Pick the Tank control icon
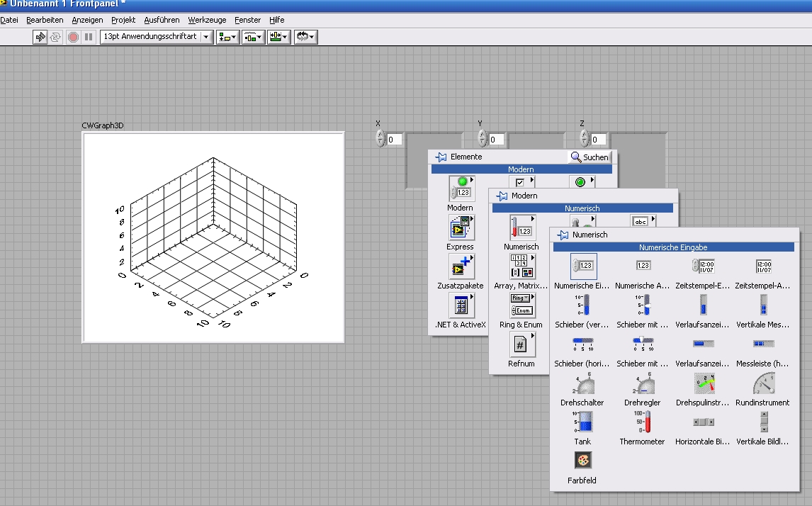Viewport: 812px width, 506px height. pyautogui.click(x=582, y=422)
